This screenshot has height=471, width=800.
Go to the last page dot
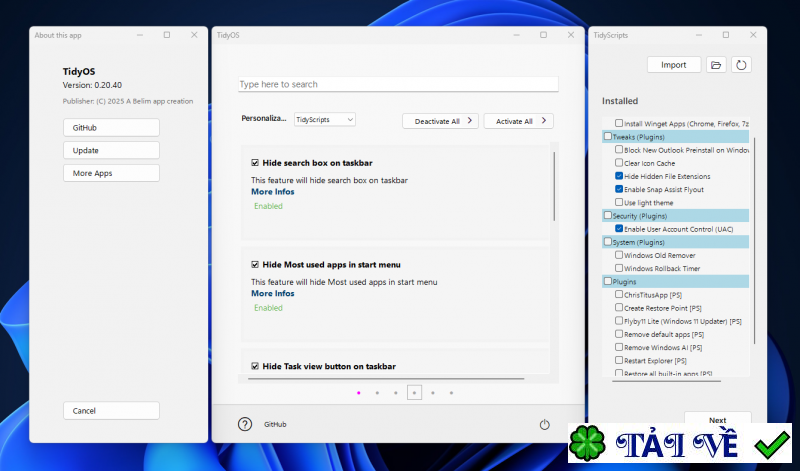coord(452,393)
